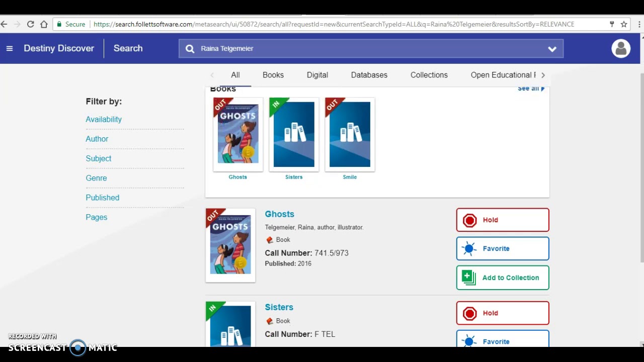Viewport: 644px width, 362px height.
Task: Open the Sisters title link in results
Action: [x=279, y=307]
